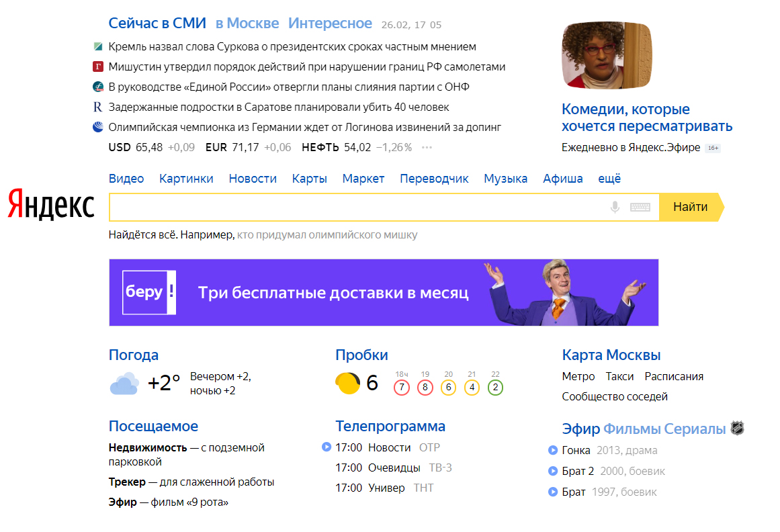Open the Kremlin Surkov news headline
780x532 pixels.
[x=292, y=47]
